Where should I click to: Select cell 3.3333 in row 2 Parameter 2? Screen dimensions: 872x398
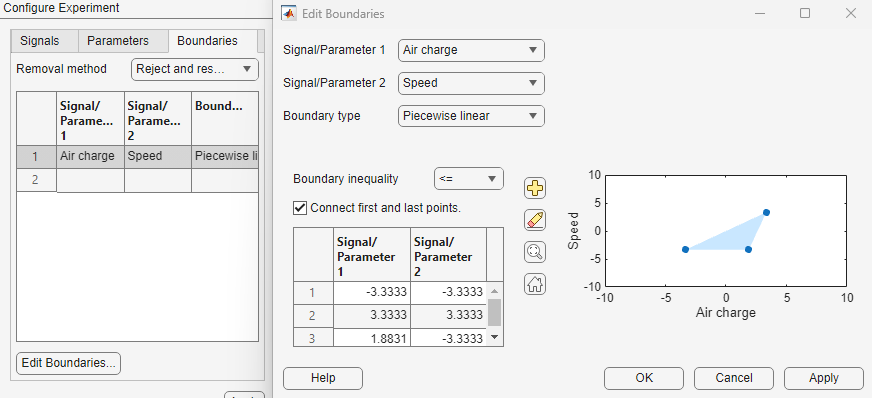coord(448,315)
